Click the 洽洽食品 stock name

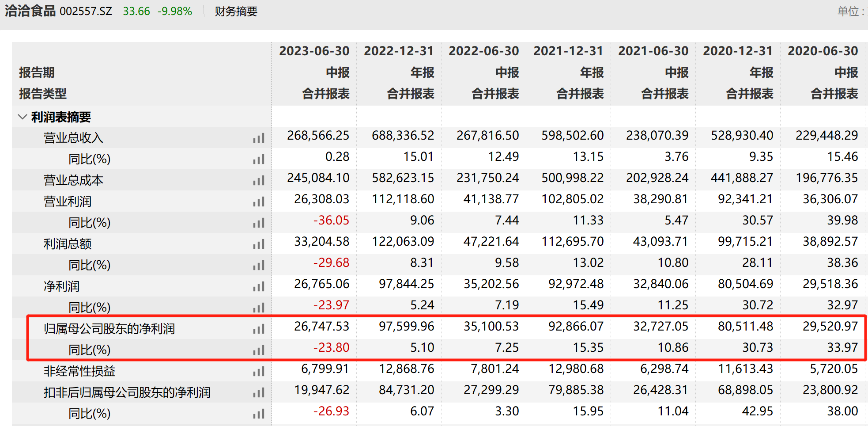pos(30,11)
